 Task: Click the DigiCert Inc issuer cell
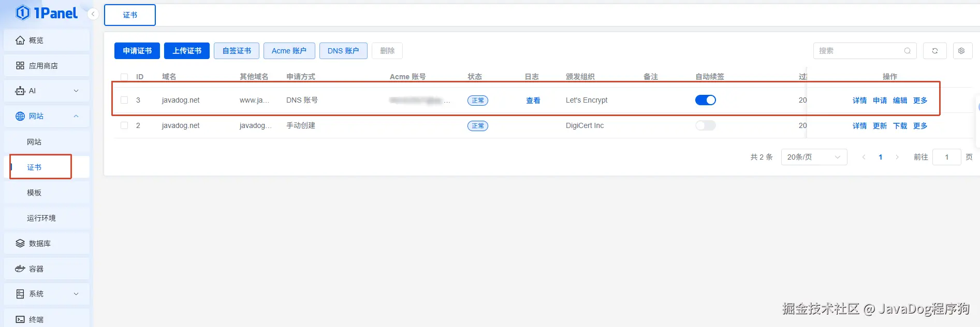584,125
